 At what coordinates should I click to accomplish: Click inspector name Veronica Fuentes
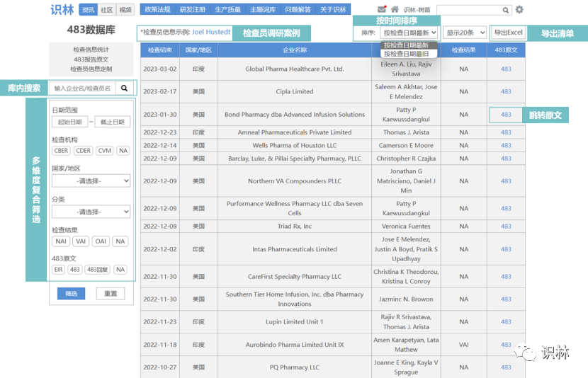click(x=406, y=227)
